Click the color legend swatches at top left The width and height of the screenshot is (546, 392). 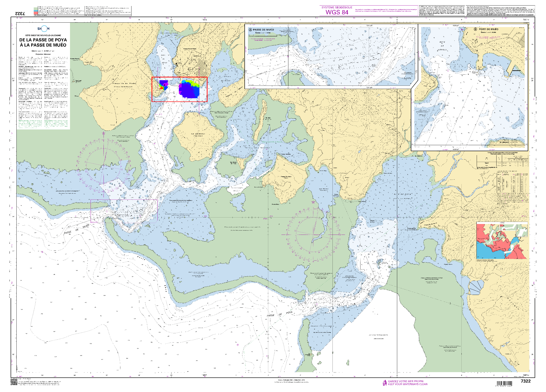pos(36,11)
